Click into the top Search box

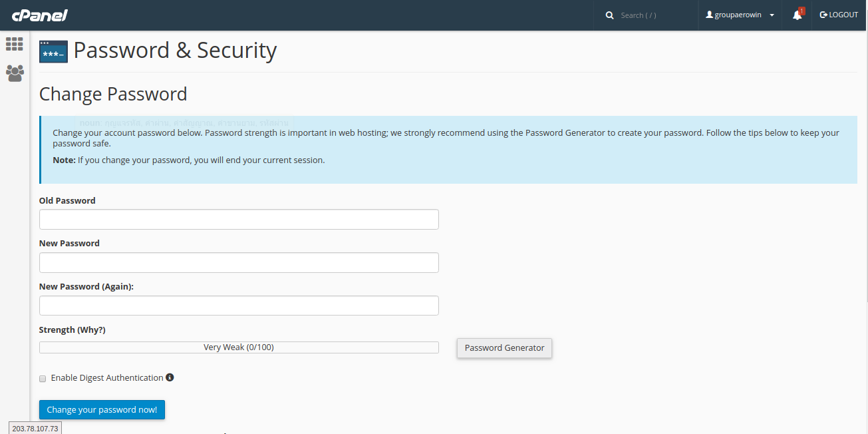click(x=655, y=15)
